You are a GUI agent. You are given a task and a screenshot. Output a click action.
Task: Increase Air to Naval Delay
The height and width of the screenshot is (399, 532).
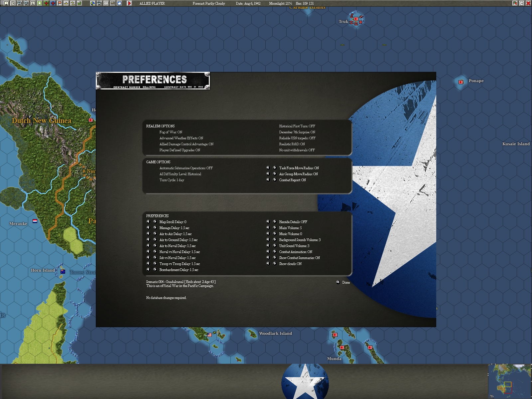tap(155, 246)
